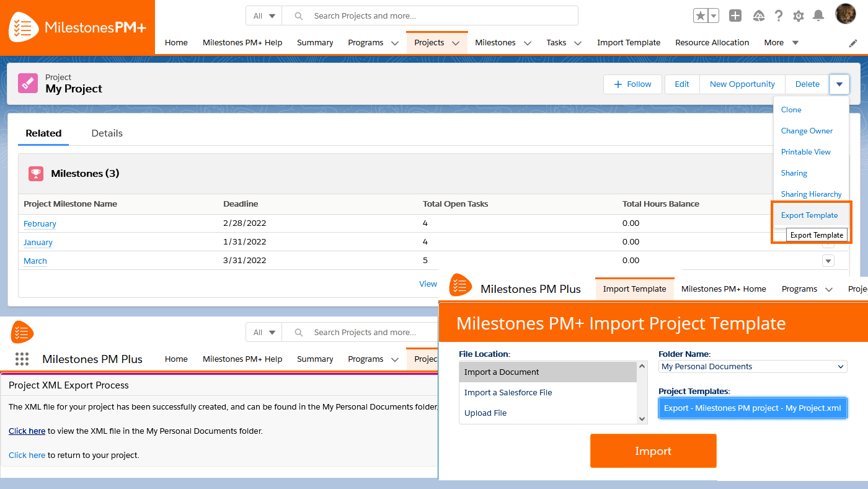Click the cloud upload icon in the header
Image resolution: width=868 pixels, height=489 pixels.
[758, 16]
